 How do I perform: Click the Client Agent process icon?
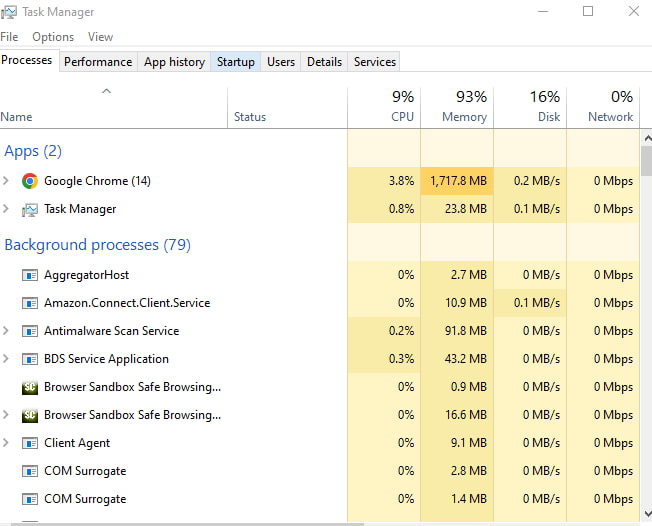(30, 443)
